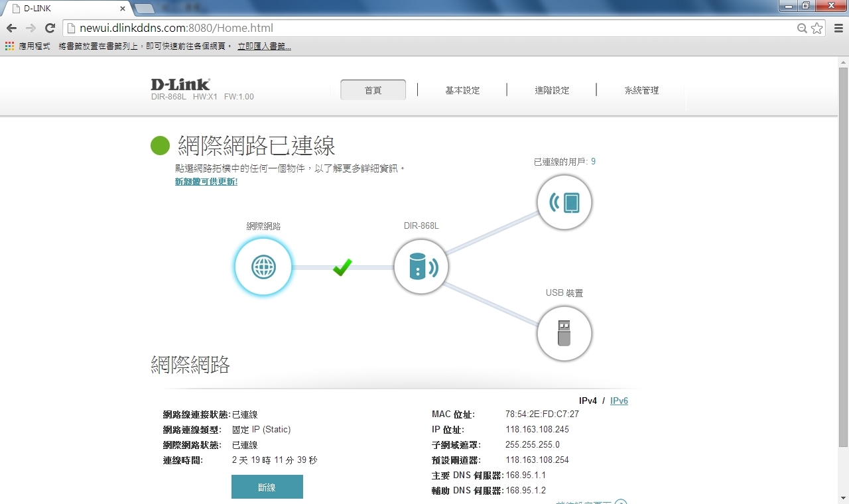The width and height of the screenshot is (849, 504).
Task: Click the browser forward arrow
Action: point(31,28)
